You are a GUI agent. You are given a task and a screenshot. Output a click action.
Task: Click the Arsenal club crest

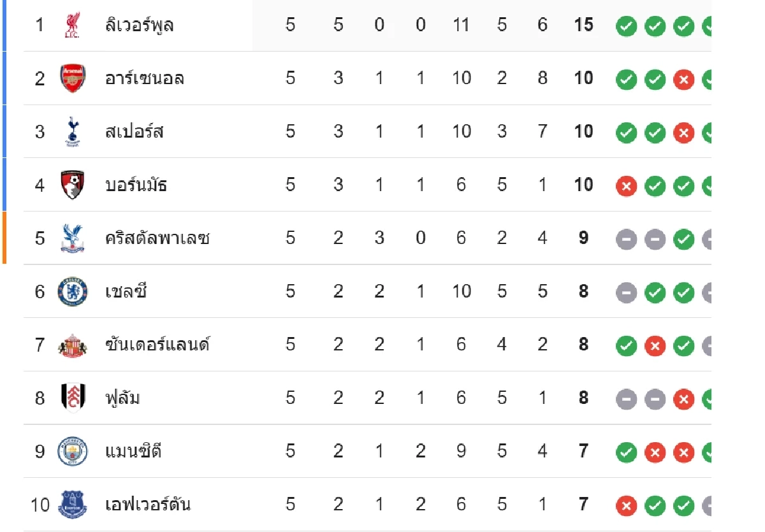coord(72,78)
